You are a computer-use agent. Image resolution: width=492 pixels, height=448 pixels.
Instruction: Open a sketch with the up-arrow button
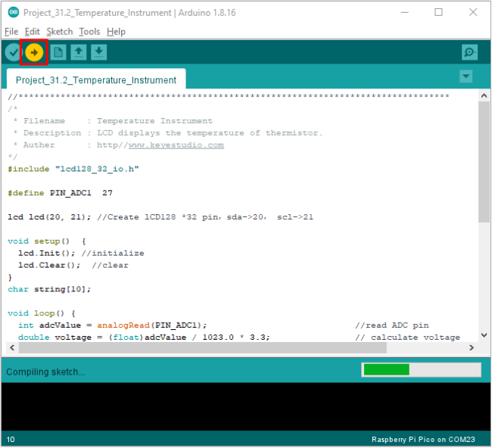point(79,52)
